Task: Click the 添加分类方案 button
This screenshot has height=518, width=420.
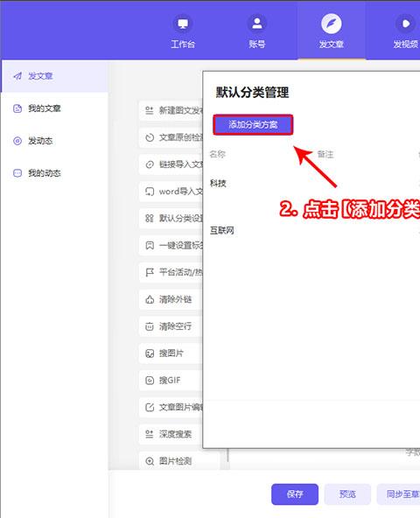Action: point(253,124)
